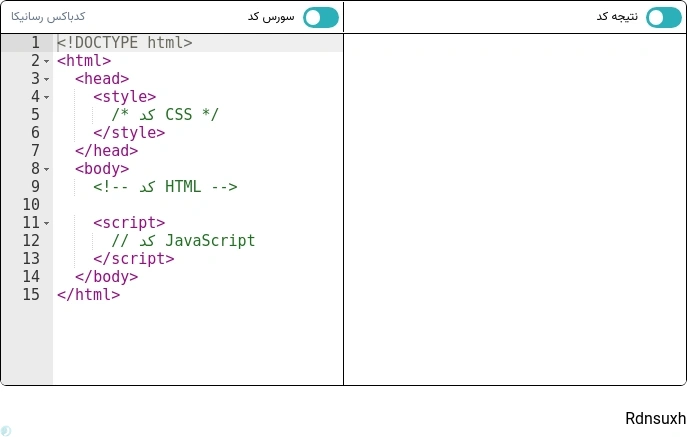Collapse the body tag on line 8
687x437 pixels.
pyautogui.click(x=46, y=169)
